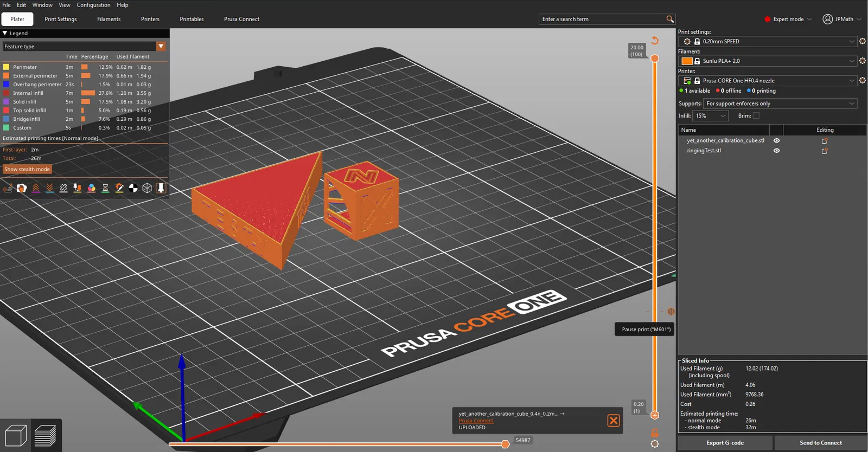The height and width of the screenshot is (452, 868).
Task: Click the Send to Connect button
Action: [x=821, y=443]
